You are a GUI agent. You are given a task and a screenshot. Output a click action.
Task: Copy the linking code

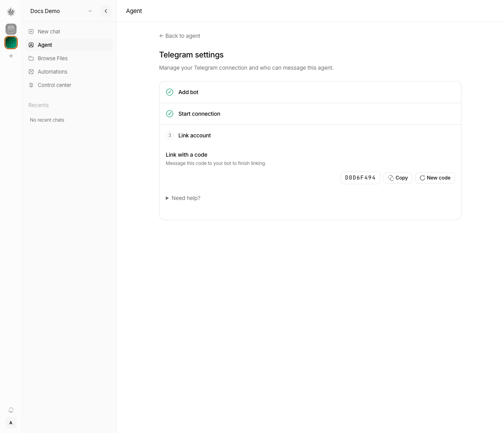point(398,178)
